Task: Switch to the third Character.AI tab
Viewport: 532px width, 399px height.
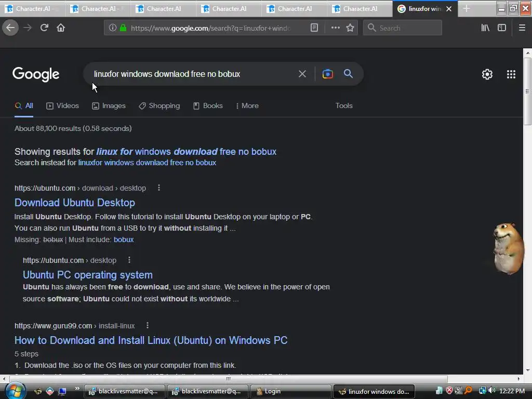Action: click(164, 9)
